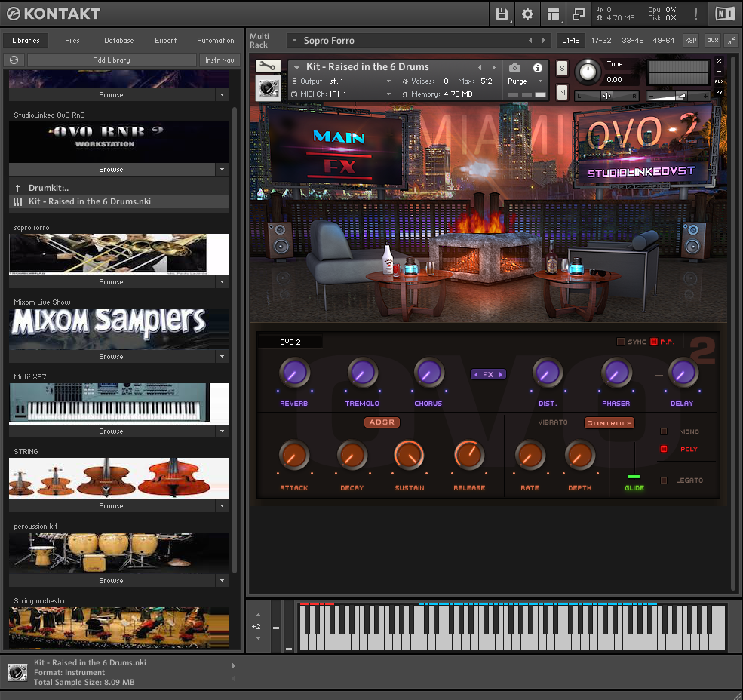743x700 pixels.
Task: Select rack page 17-32
Action: click(x=601, y=41)
